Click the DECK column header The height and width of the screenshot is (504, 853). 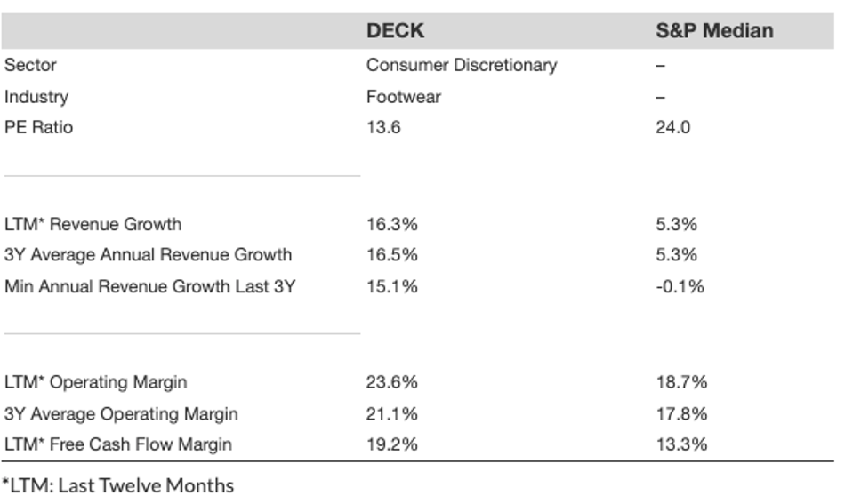pyautogui.click(x=395, y=31)
